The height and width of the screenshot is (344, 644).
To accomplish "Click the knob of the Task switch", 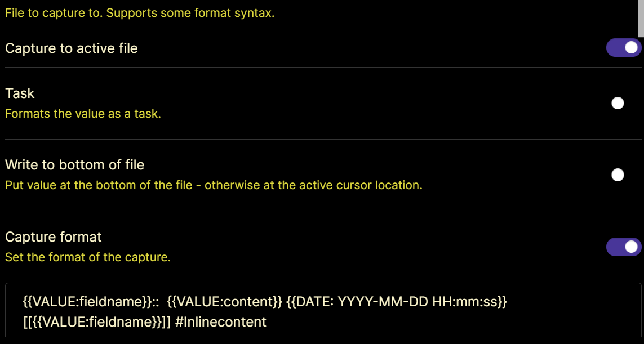I will [618, 103].
